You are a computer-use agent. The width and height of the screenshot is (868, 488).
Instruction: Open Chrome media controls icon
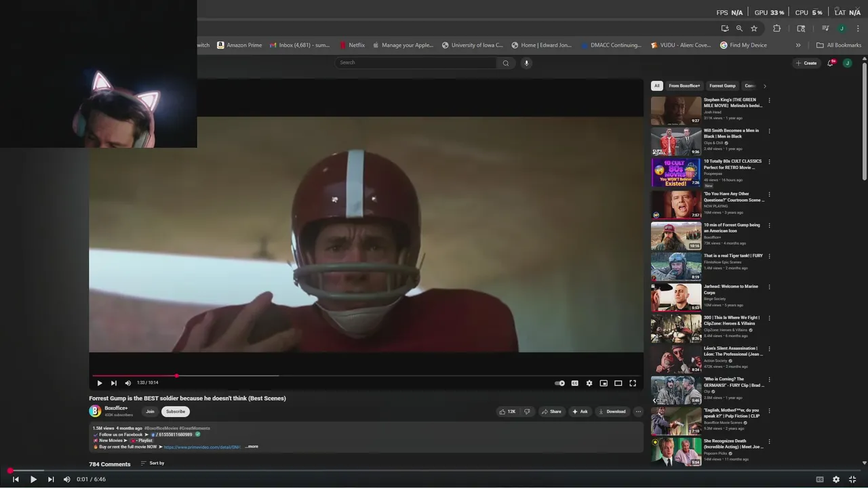point(825,28)
